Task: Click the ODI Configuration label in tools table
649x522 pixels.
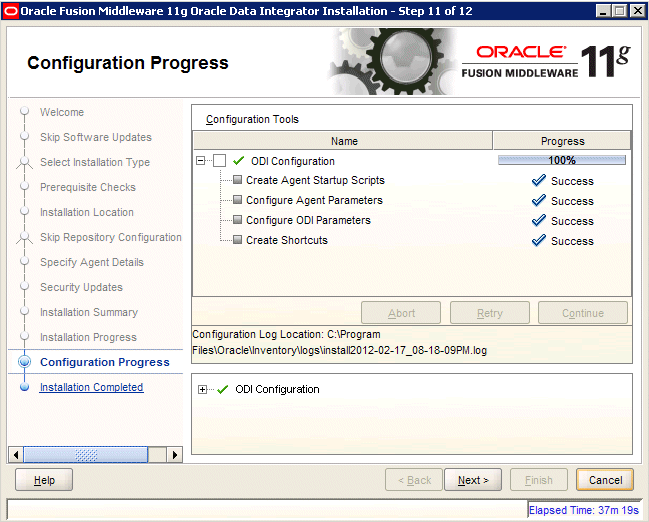Action: pos(293,161)
